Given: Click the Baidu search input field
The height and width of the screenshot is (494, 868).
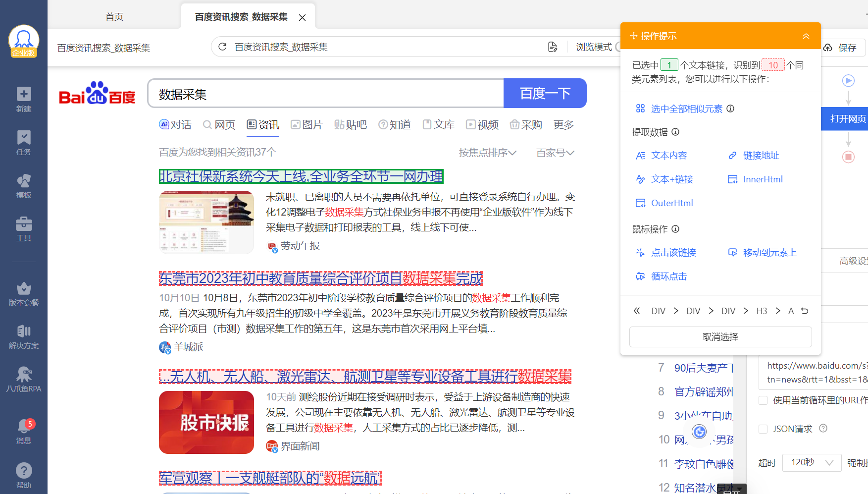Looking at the screenshot, I should pos(325,93).
